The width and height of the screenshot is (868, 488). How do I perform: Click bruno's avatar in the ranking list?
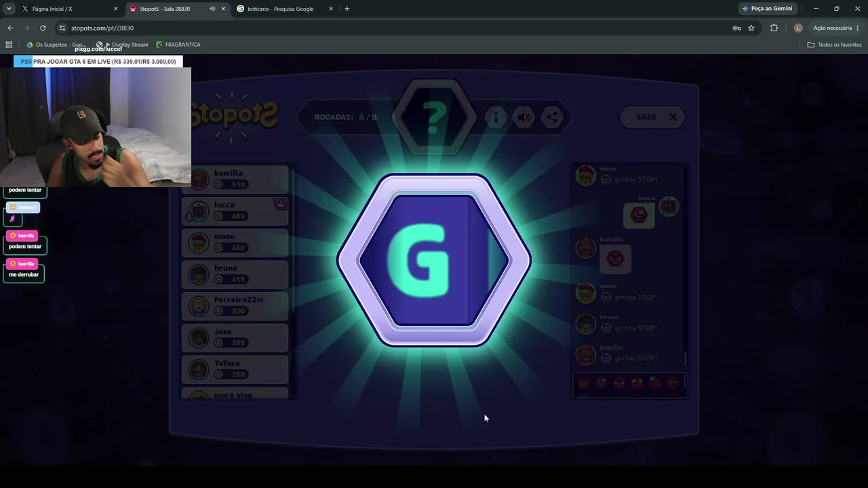tap(199, 274)
